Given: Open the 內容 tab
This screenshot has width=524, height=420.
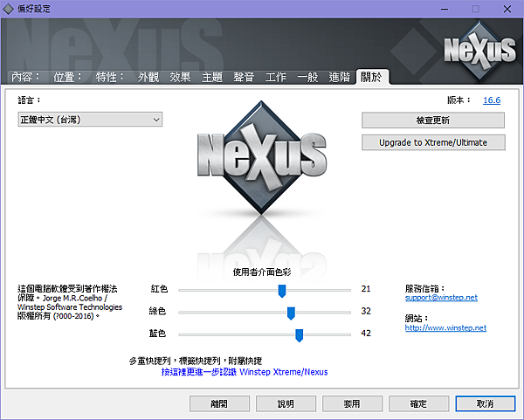Looking at the screenshot, I should 25,77.
